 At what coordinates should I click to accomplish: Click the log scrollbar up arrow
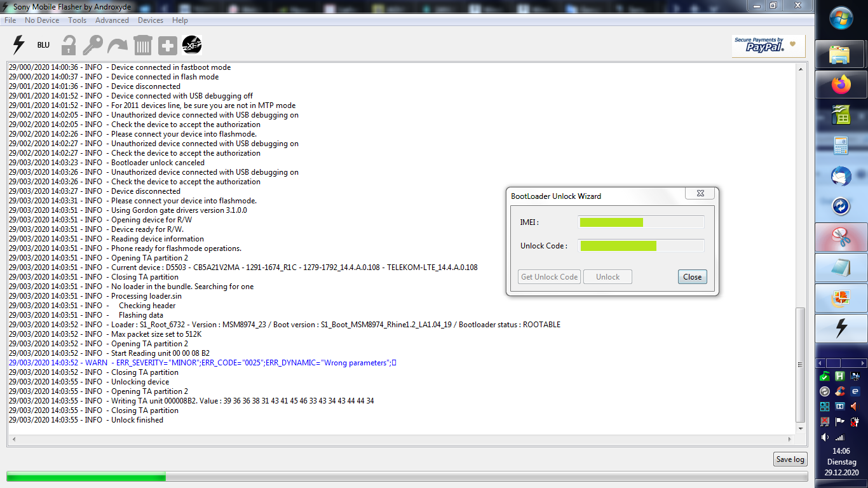point(800,68)
